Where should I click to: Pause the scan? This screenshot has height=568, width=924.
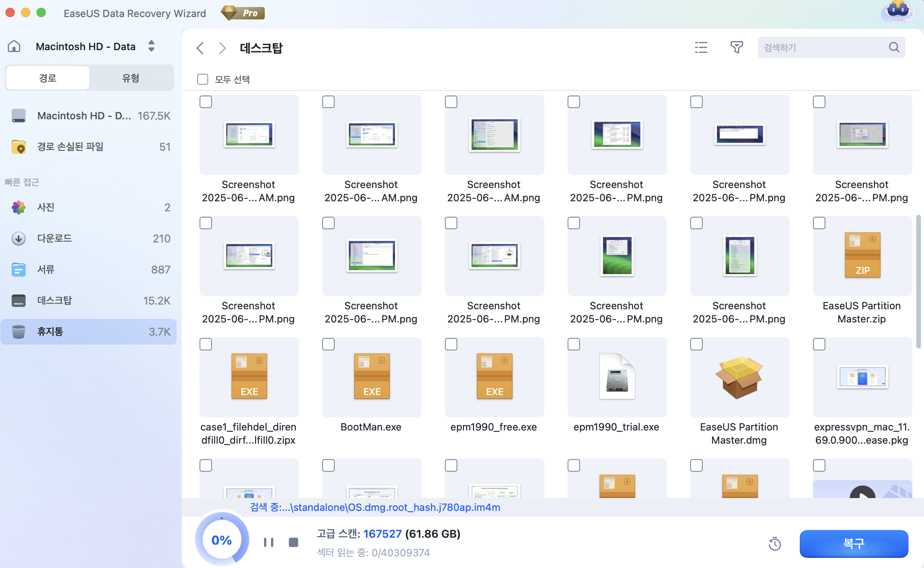[269, 542]
